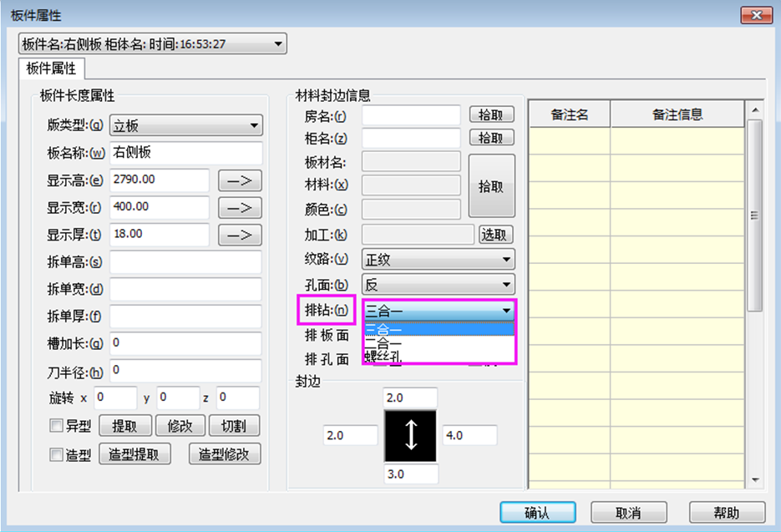Click the 显示宽 field with 400.00
781x532 pixels.
pyautogui.click(x=160, y=207)
